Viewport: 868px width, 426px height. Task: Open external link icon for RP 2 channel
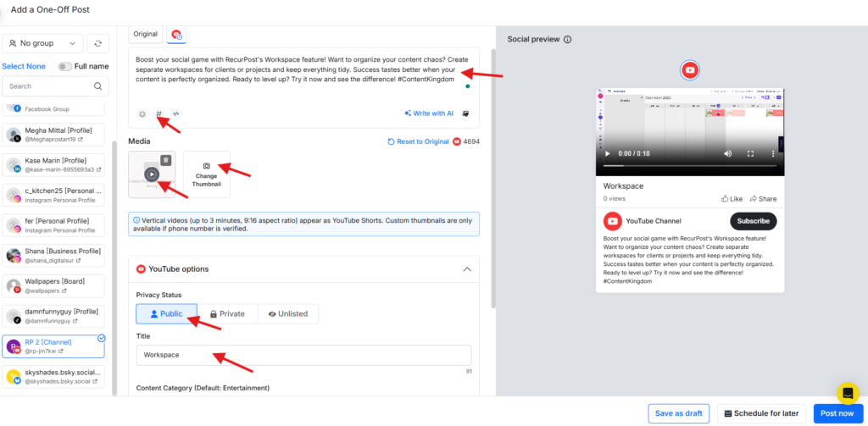tap(60, 351)
